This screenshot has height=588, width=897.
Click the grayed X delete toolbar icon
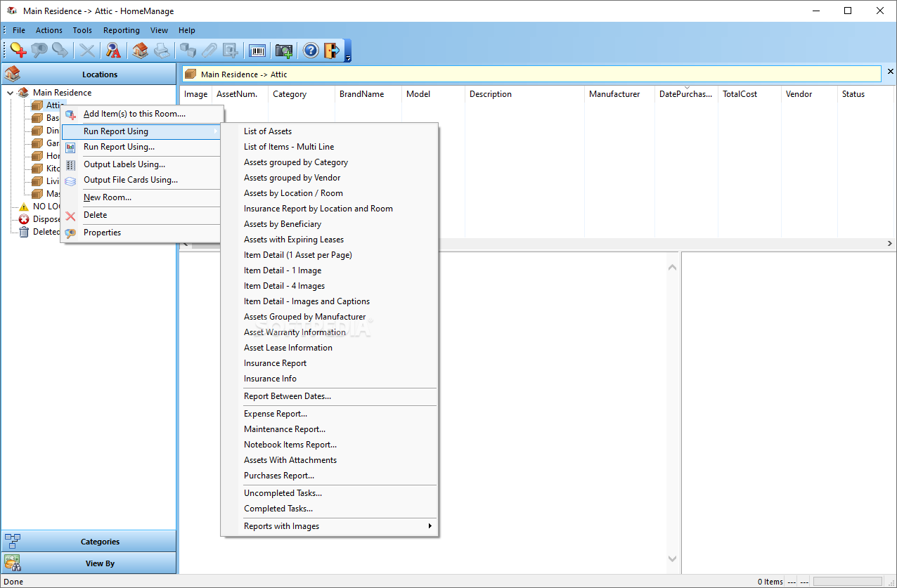pos(87,51)
